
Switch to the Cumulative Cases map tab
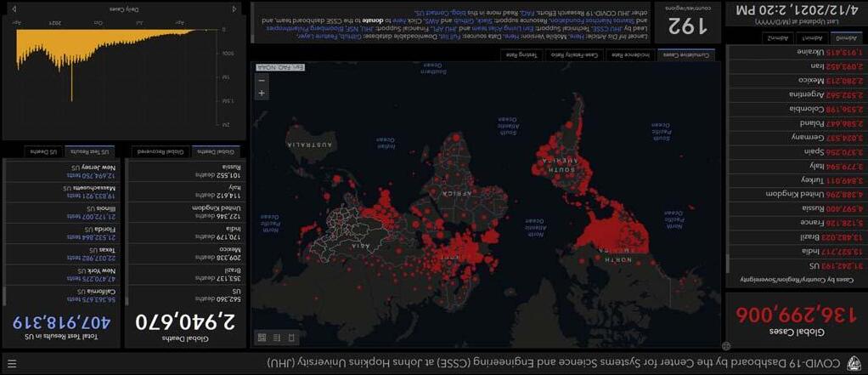point(686,54)
